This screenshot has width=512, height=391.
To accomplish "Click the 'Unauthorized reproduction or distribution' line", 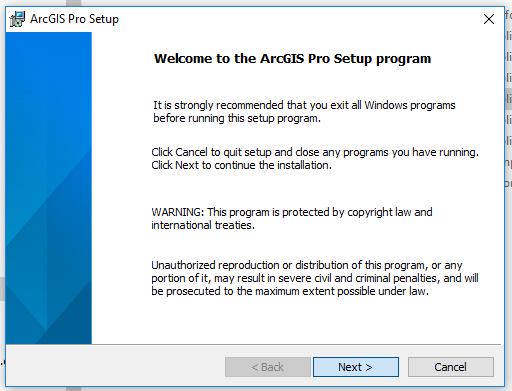I will coord(307,265).
